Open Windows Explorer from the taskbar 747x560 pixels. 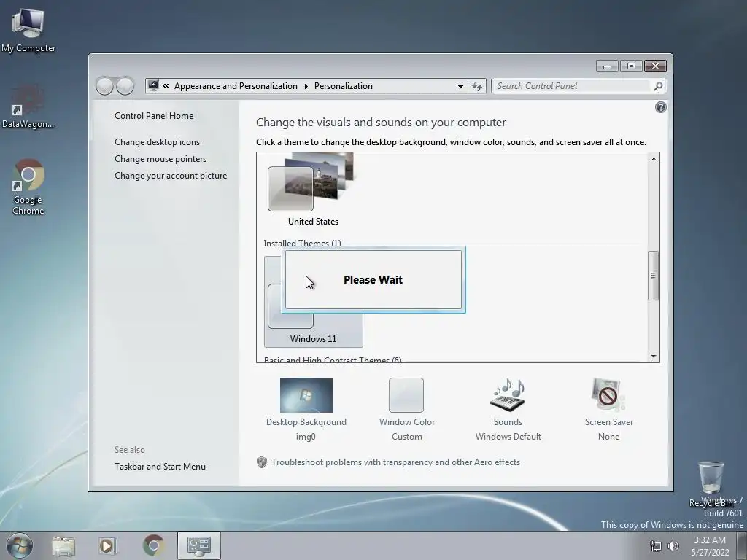63,545
